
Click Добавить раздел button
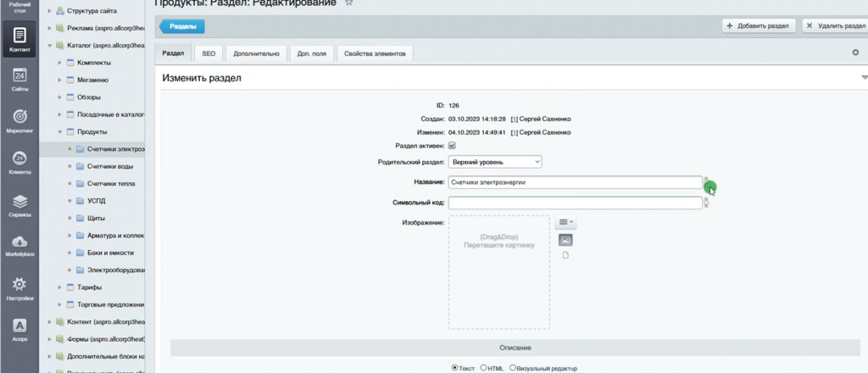click(x=759, y=25)
